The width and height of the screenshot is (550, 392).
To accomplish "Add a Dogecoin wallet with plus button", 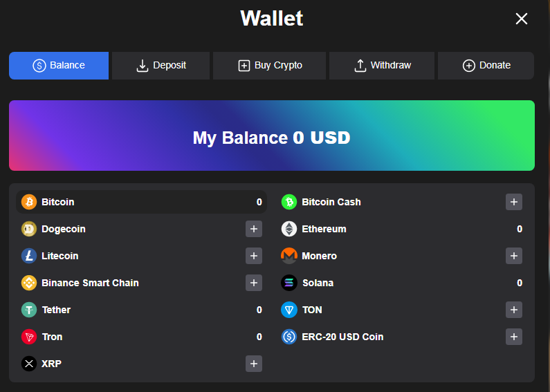I will tap(254, 229).
